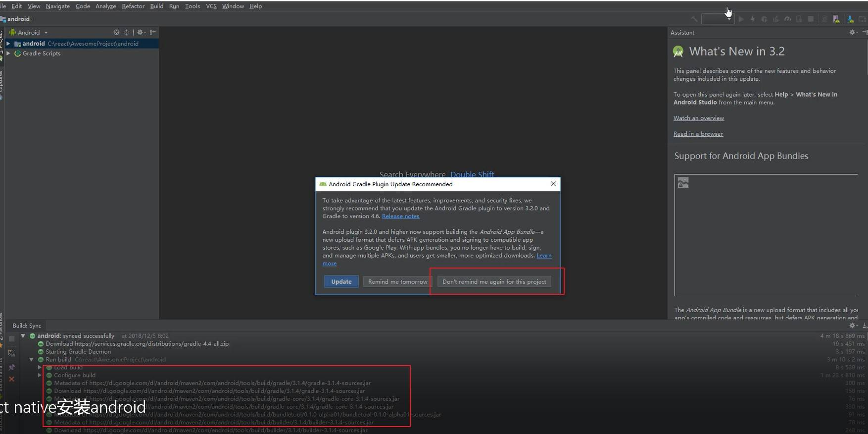868x434 pixels.
Task: Click the Read in a browser link
Action: [698, 134]
